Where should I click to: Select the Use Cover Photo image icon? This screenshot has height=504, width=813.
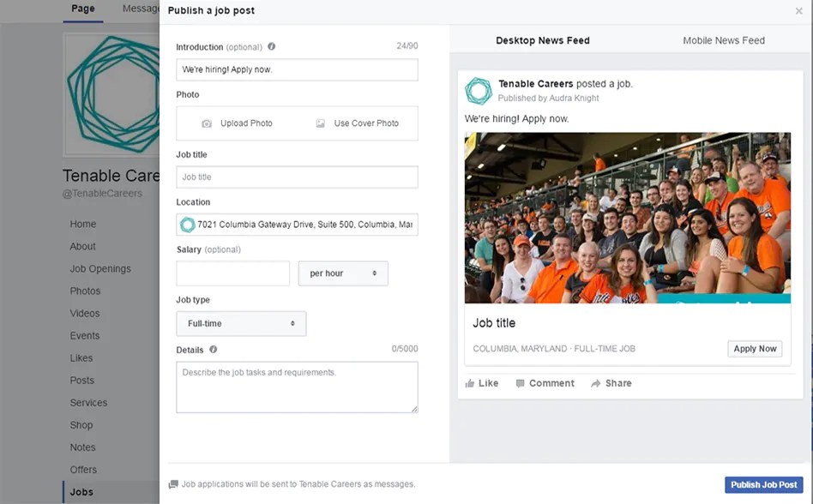(x=321, y=123)
